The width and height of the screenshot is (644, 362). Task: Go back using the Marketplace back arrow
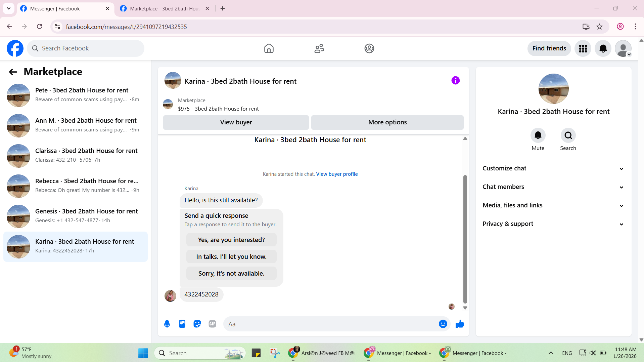[13, 72]
